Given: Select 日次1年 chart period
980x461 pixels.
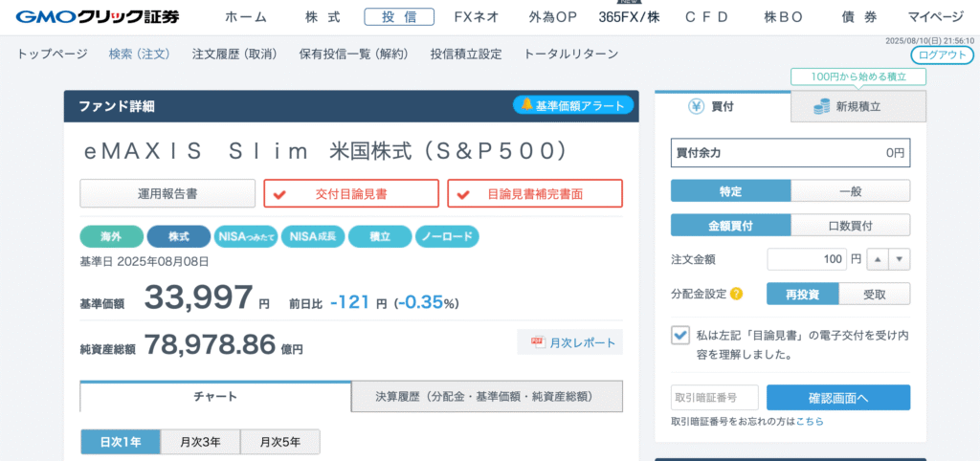Looking at the screenshot, I should [121, 442].
